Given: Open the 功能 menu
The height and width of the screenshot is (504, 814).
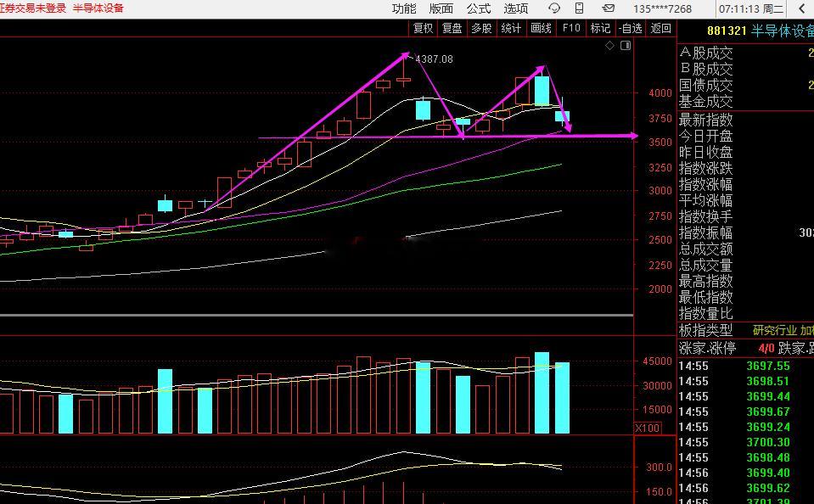Looking at the screenshot, I should pyautogui.click(x=404, y=8).
